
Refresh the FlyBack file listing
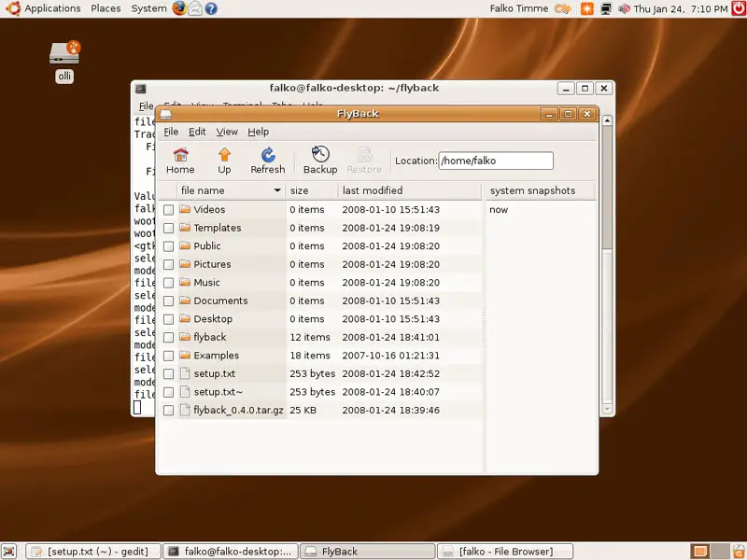(x=268, y=161)
